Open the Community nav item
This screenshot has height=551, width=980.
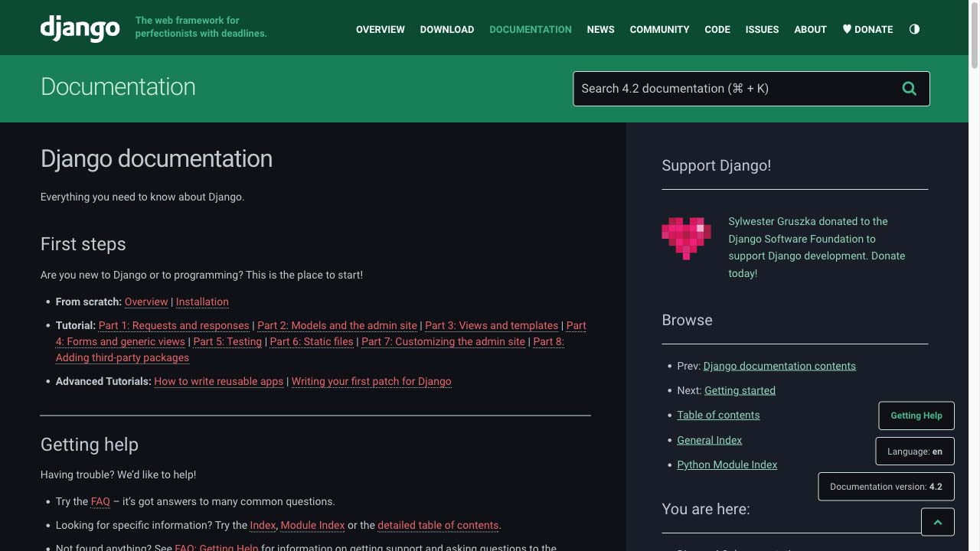click(659, 29)
